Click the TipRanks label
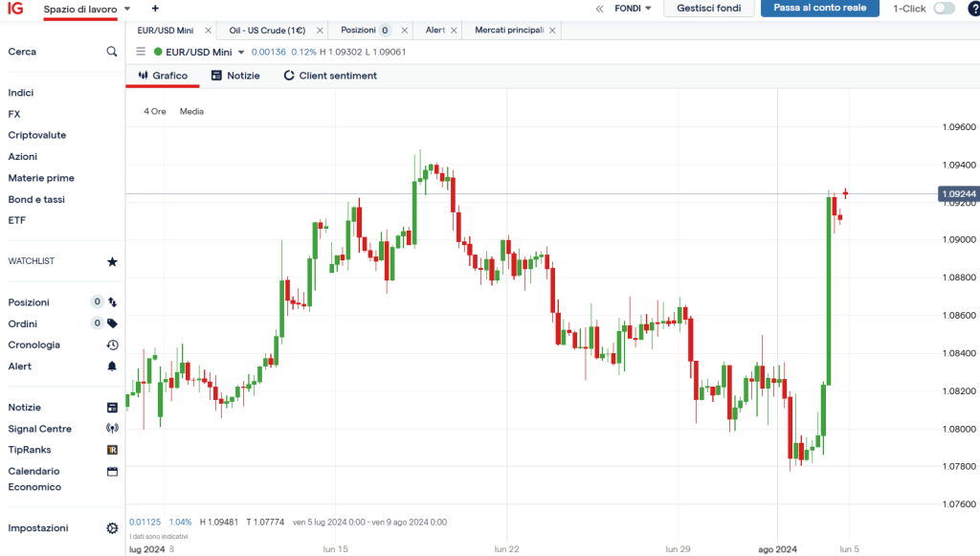Image resolution: width=980 pixels, height=556 pixels. 30,450
